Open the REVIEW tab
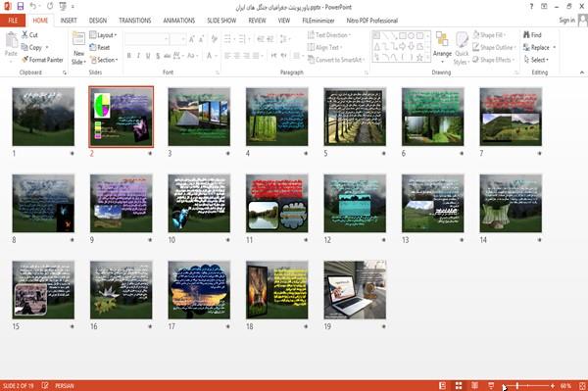The image size is (588, 391). (x=257, y=21)
